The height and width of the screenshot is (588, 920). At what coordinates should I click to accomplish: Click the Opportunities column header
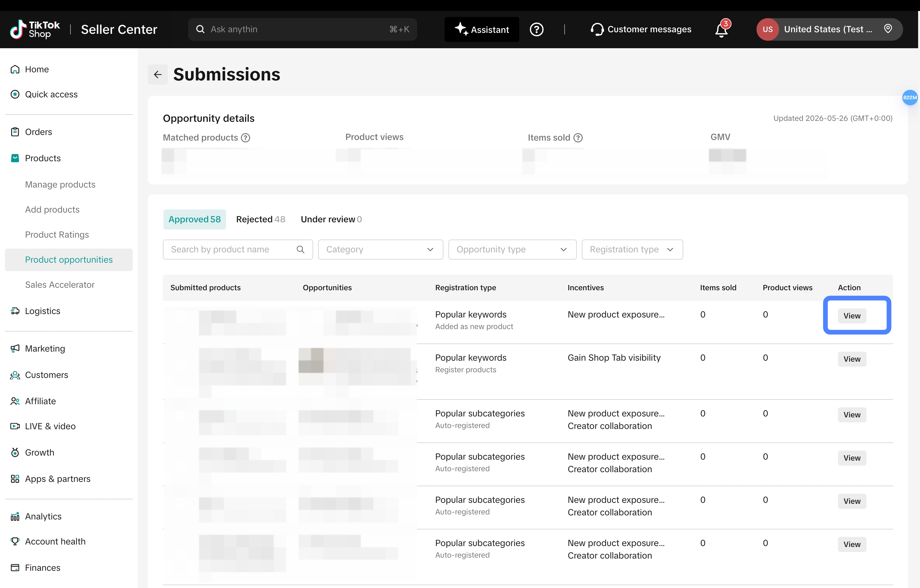(x=327, y=288)
